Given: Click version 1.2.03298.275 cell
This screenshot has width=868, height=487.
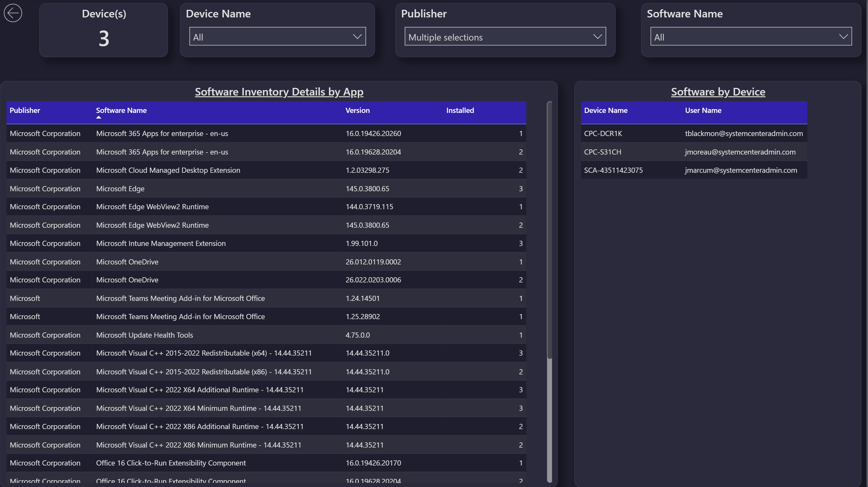Looking at the screenshot, I should (x=367, y=170).
